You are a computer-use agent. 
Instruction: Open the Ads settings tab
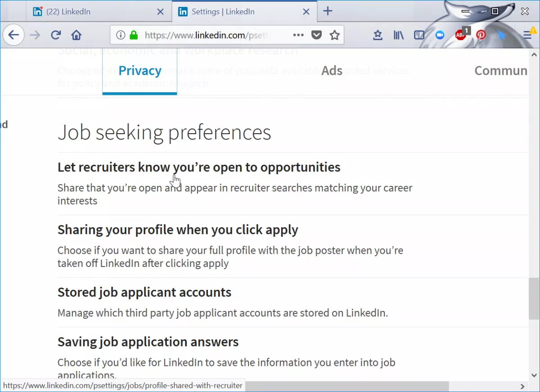(332, 71)
